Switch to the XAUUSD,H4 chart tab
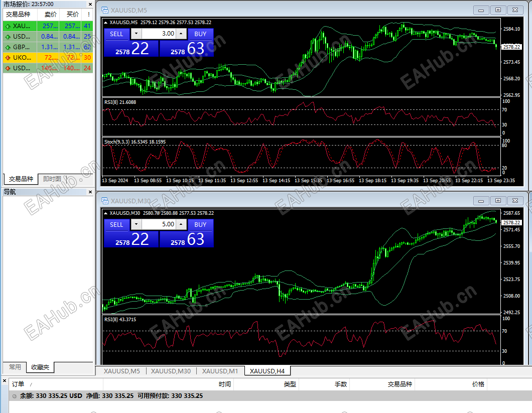 tap(267, 371)
